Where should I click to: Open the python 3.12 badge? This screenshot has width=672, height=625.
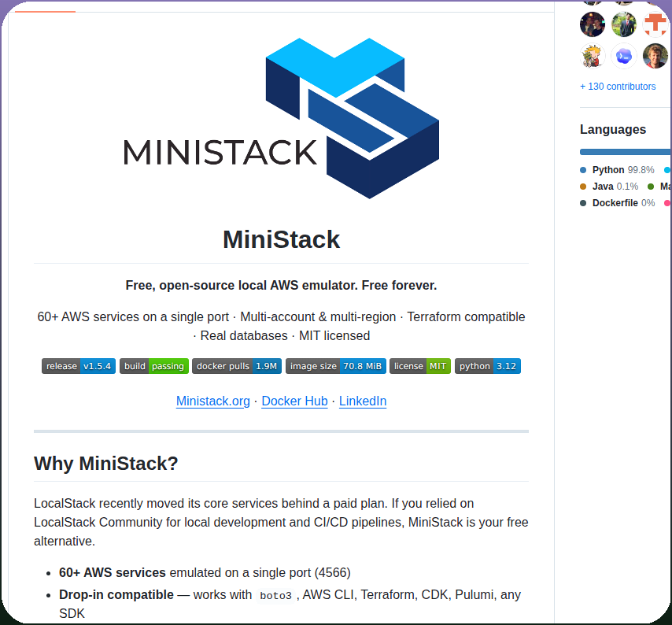488,366
